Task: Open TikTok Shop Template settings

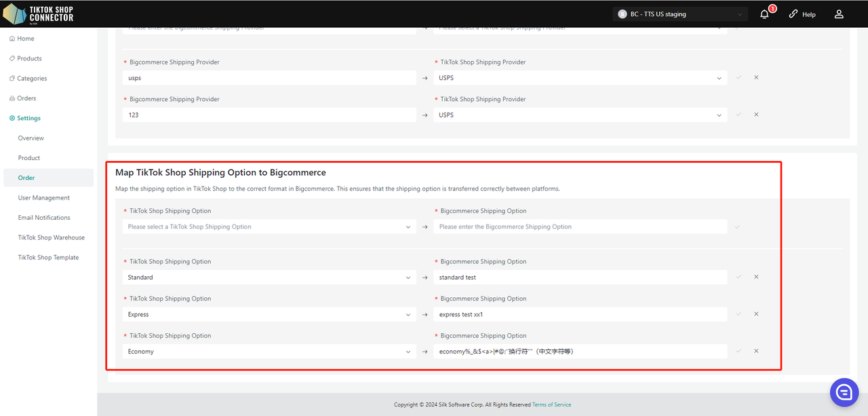Action: [48, 257]
